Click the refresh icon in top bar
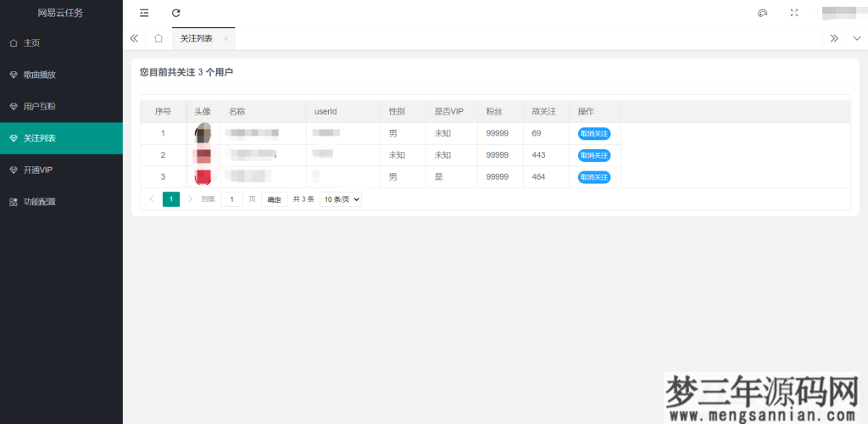This screenshot has width=868, height=424. 176,13
